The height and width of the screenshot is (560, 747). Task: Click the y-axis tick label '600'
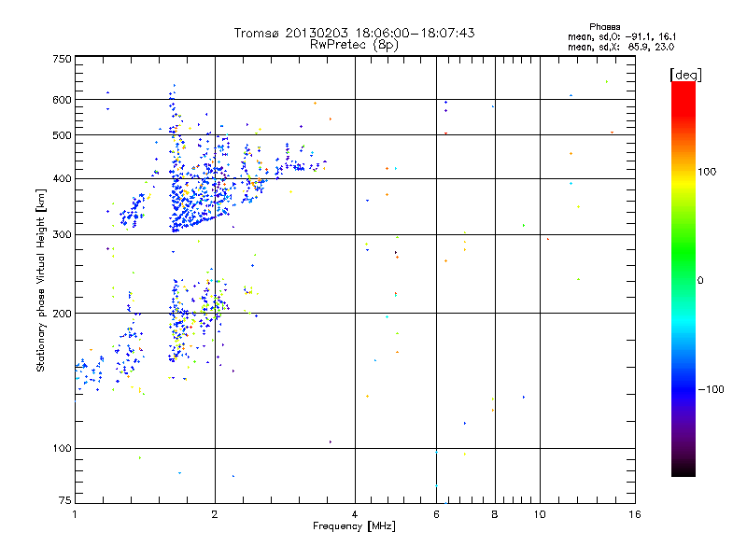[63, 100]
